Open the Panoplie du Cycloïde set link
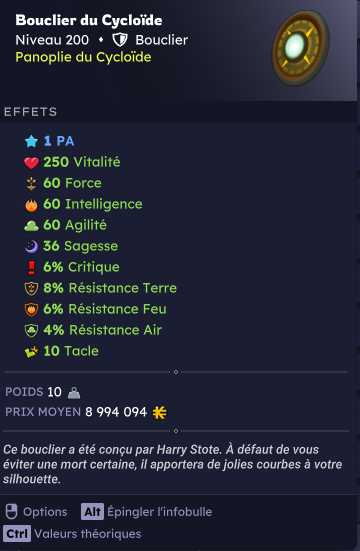The image size is (360, 551). coord(83,57)
